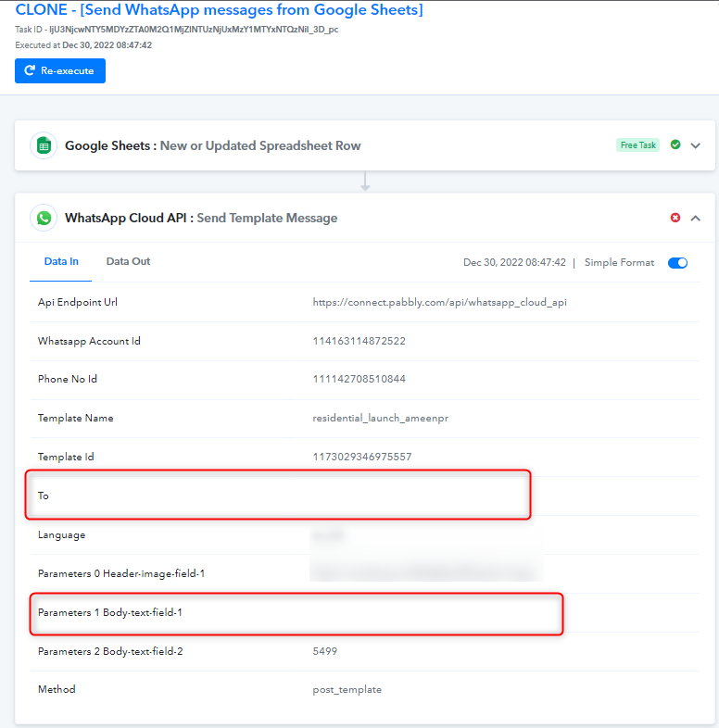Viewport: 719px width, 728px height.
Task: Click the Language field label
Action: [62, 534]
